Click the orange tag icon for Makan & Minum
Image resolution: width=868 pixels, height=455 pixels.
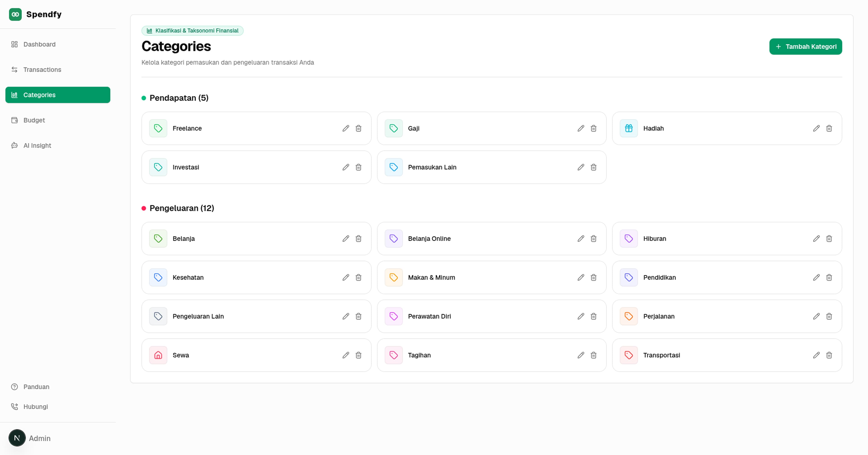tap(394, 277)
